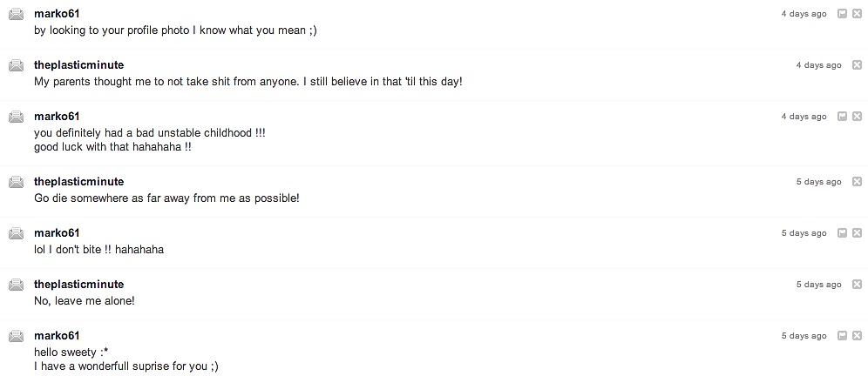Open theplasticminute username above "No, leave me alone!"
Screen dimensions: 868x376
pos(78,285)
